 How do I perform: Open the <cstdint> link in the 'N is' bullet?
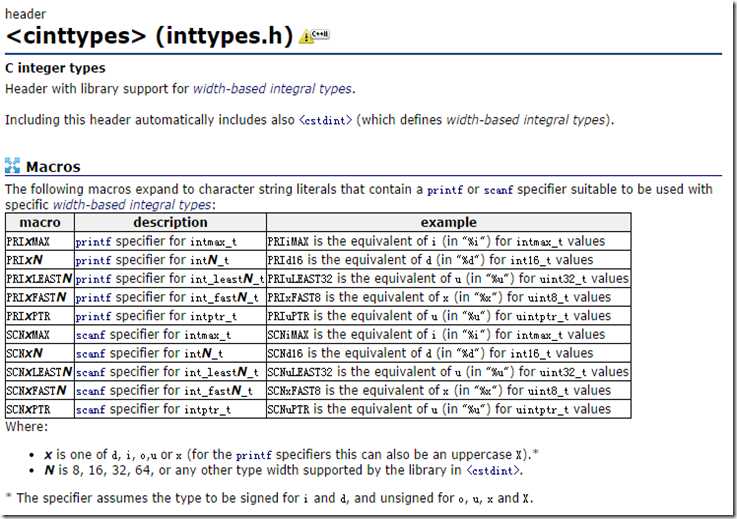point(494,470)
